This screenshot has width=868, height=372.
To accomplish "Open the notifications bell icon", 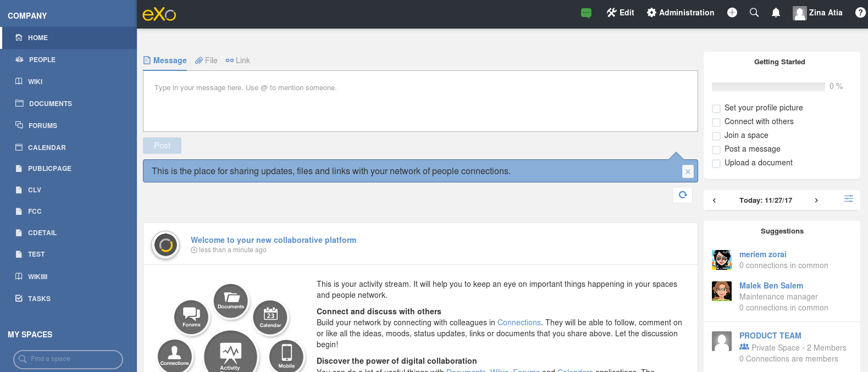I will [x=776, y=13].
